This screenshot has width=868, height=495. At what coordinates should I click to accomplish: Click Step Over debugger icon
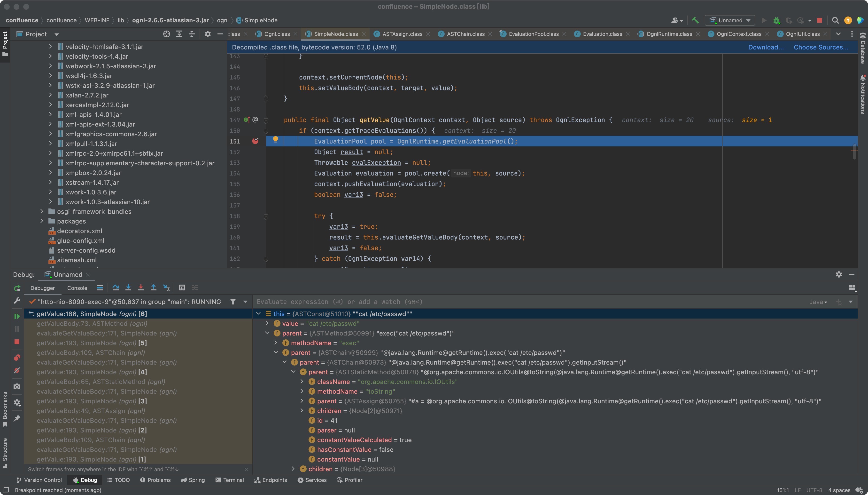click(116, 287)
